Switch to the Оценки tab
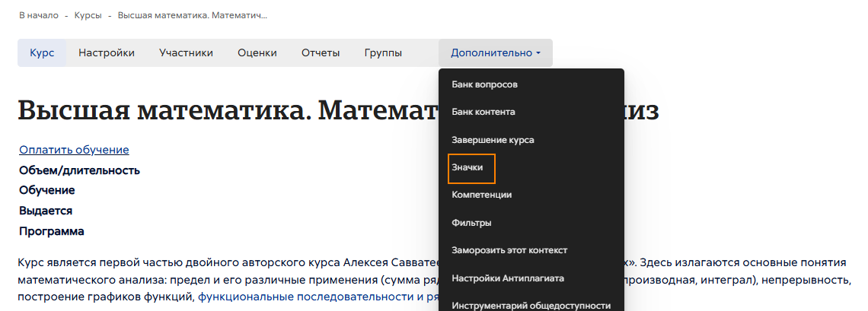868x311 pixels. tap(257, 53)
